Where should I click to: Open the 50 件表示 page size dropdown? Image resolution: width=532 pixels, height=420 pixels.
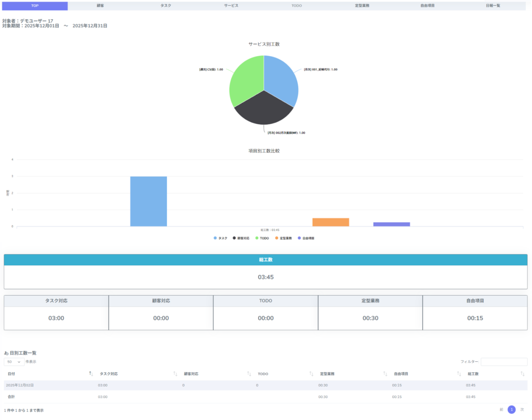pyautogui.click(x=14, y=362)
